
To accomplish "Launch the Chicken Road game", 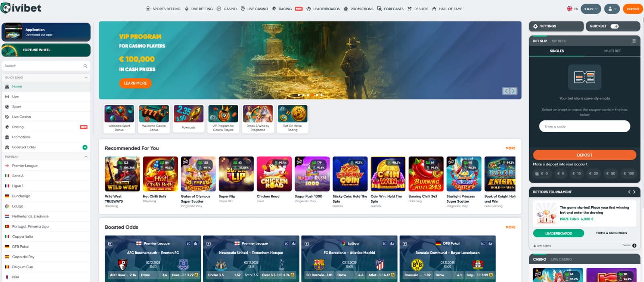I will pyautogui.click(x=274, y=174).
